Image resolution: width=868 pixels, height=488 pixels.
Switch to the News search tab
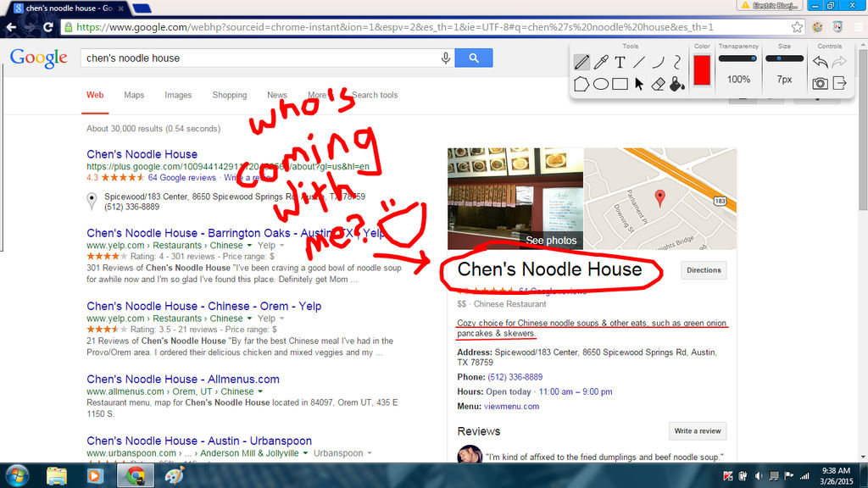[x=277, y=95]
